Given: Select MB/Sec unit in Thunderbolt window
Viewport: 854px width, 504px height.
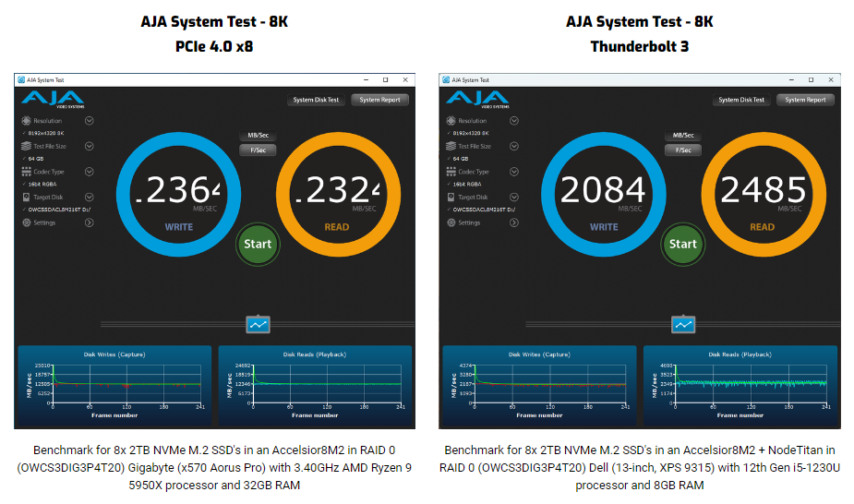Looking at the screenshot, I should pyautogui.click(x=683, y=135).
